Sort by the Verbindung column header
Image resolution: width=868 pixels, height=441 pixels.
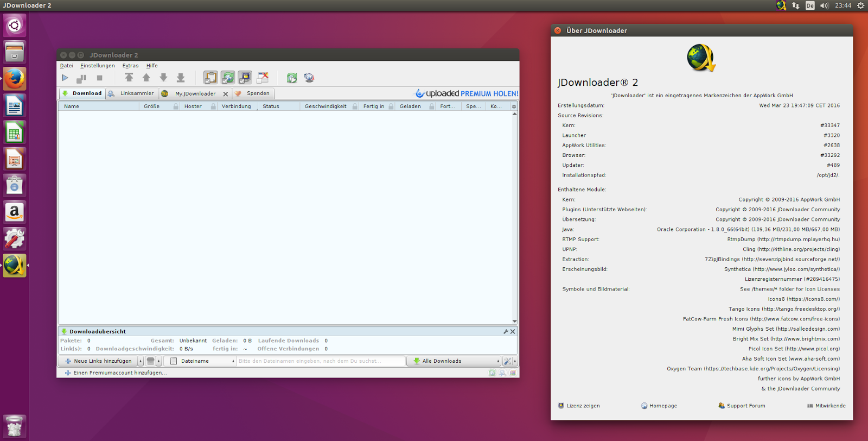(x=237, y=106)
